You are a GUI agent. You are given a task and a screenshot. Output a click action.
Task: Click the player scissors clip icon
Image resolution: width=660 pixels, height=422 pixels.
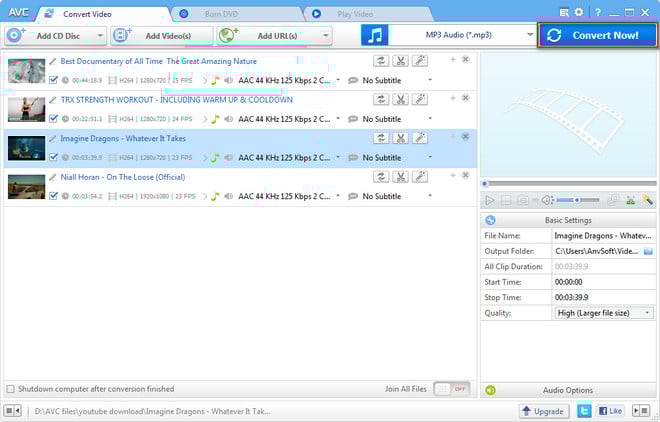(631, 200)
